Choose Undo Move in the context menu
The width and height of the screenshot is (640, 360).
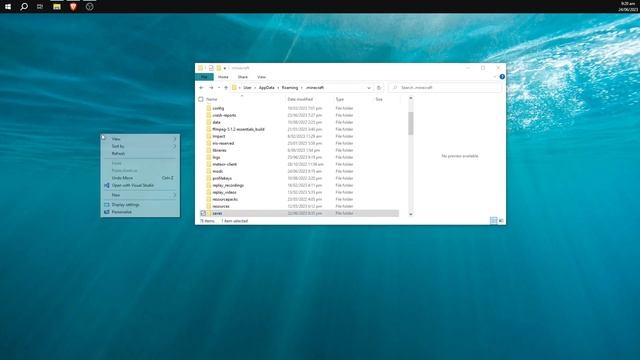coord(140,178)
